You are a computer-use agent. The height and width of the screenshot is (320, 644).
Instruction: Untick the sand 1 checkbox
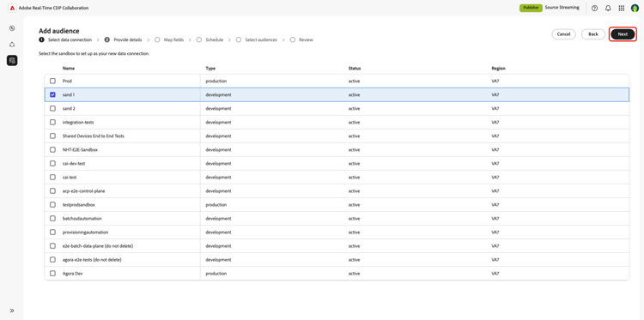click(x=52, y=94)
